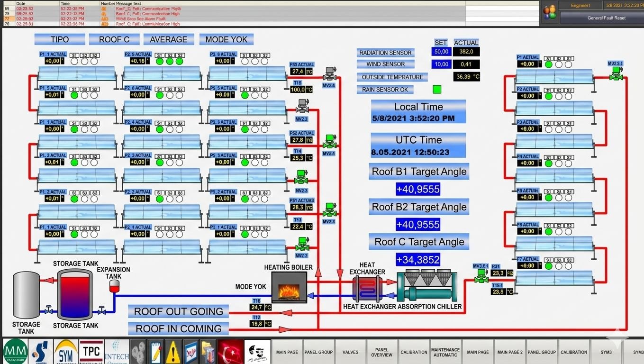Open the gears settings icon in bottom bar
Screen dimensions: 644x364
coord(138,352)
